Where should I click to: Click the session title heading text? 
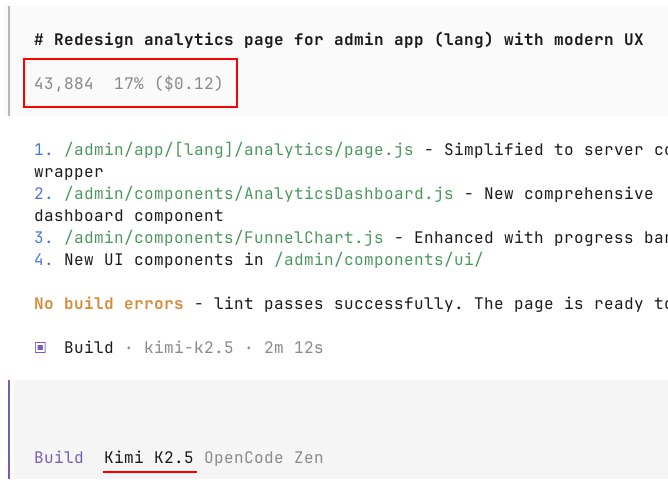coord(338,40)
